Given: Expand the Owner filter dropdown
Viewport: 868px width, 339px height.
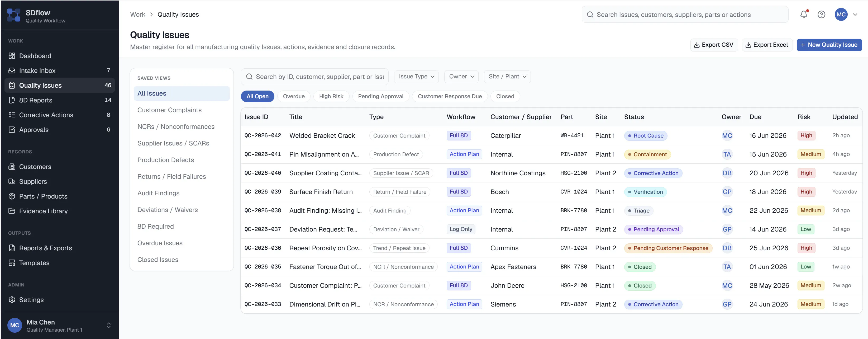Looking at the screenshot, I should pyautogui.click(x=461, y=77).
